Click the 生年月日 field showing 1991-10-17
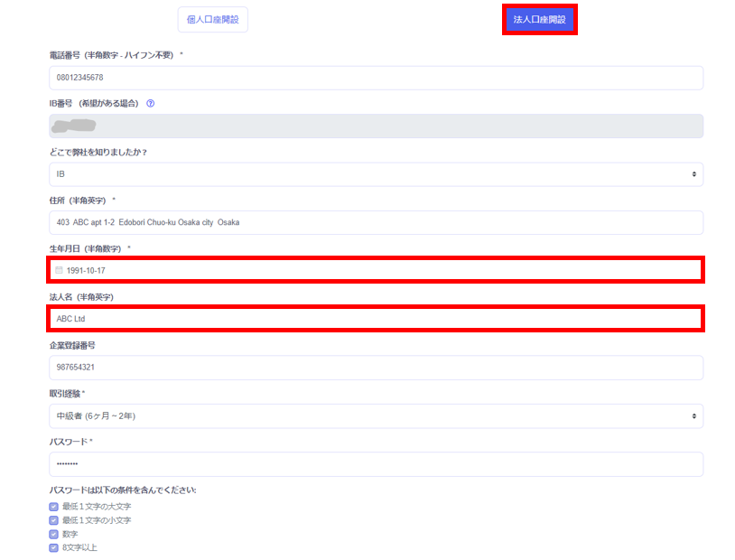Viewport: 735px width, 560px height. [376, 270]
